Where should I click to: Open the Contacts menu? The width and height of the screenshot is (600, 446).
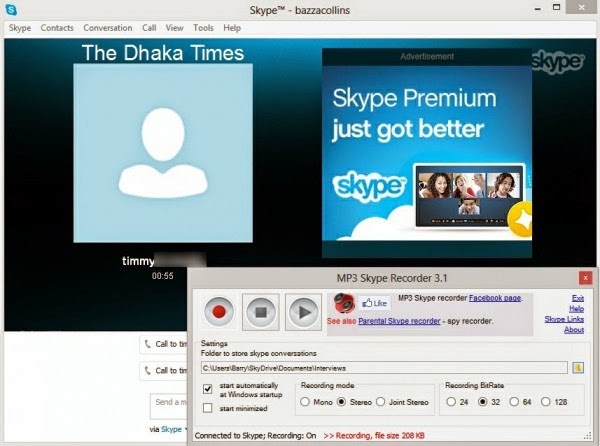coord(57,28)
